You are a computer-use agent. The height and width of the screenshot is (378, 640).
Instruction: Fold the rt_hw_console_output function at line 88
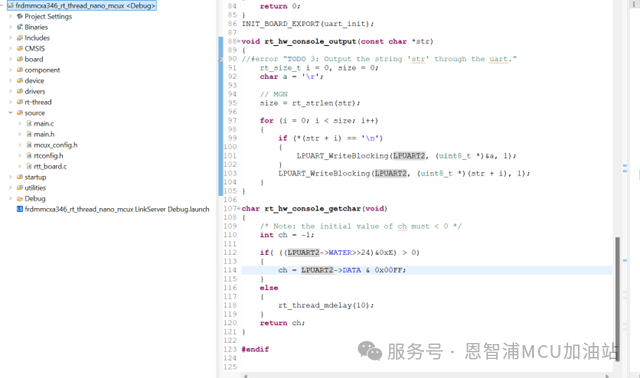tap(239, 42)
